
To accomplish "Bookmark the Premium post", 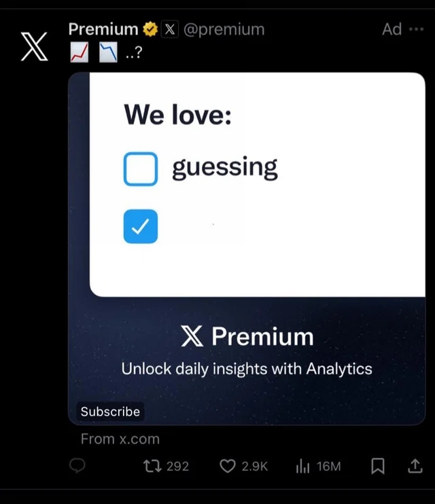I will tap(378, 466).
